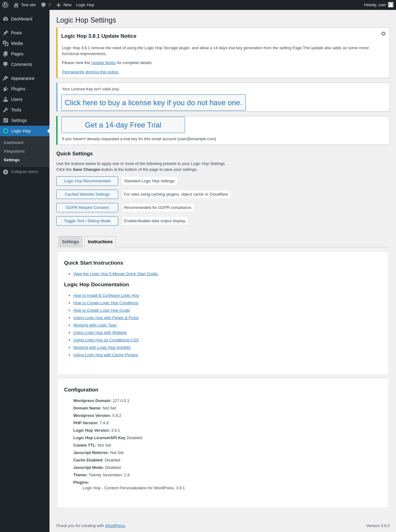Click Permanently dismiss this notice link
Viewport: 396px width, 532px height.
click(91, 72)
